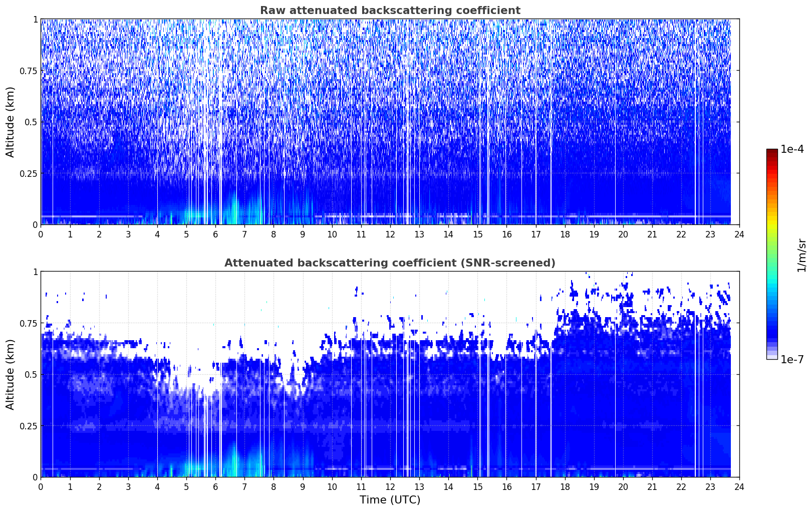This screenshot has width=812, height=511.
Task: Select hour 24 tick label on bottom plot
Action: [739, 486]
